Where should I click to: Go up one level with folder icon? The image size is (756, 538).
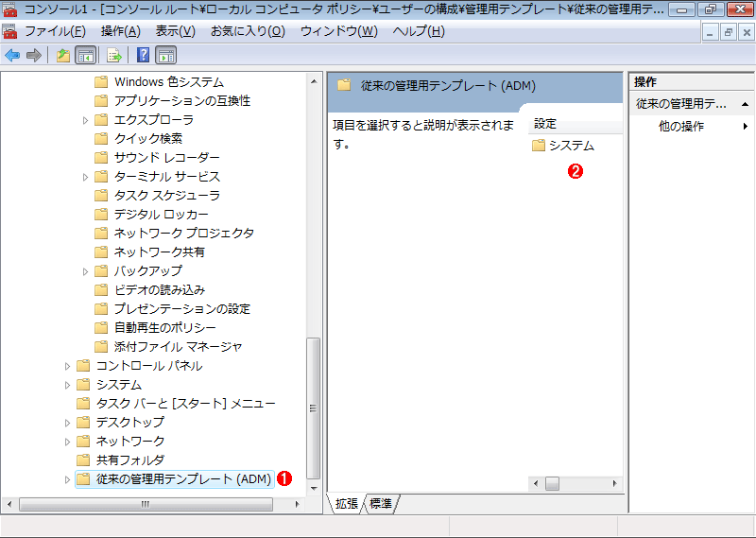[x=63, y=56]
